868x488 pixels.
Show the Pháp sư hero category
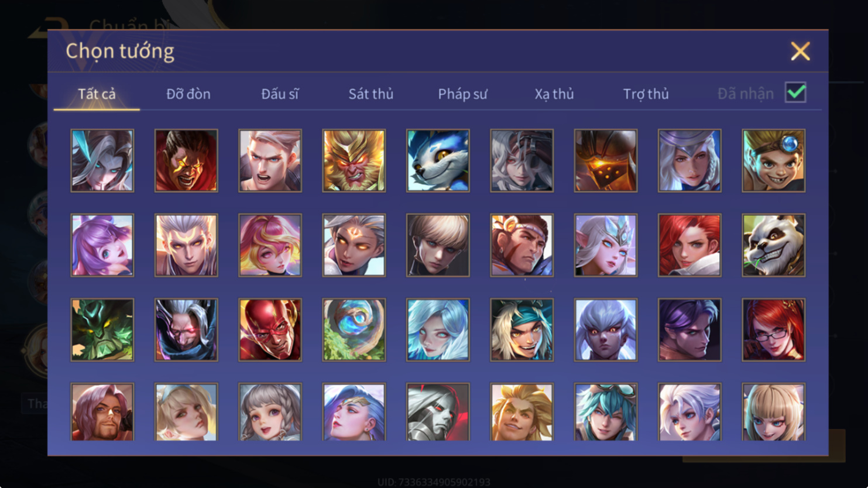[462, 94]
